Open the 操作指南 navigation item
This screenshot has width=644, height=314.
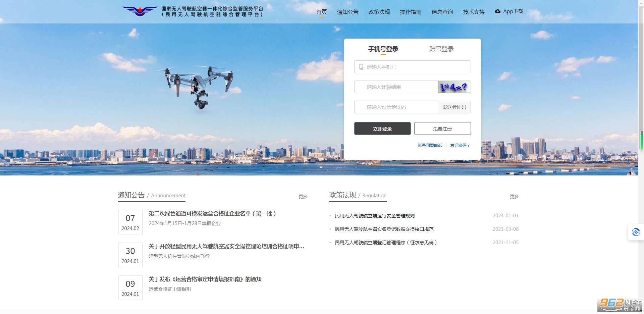[411, 12]
